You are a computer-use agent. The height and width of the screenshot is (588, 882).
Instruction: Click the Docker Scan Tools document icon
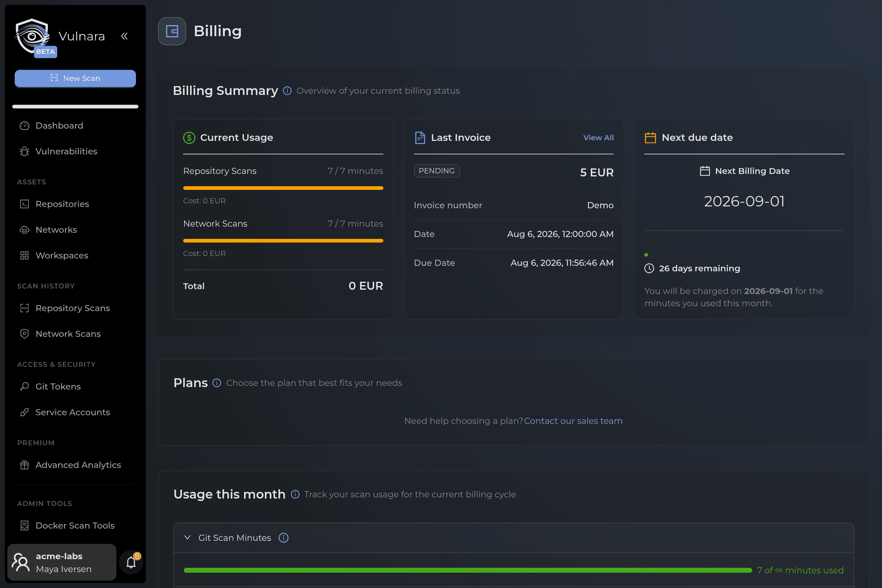[x=24, y=526]
